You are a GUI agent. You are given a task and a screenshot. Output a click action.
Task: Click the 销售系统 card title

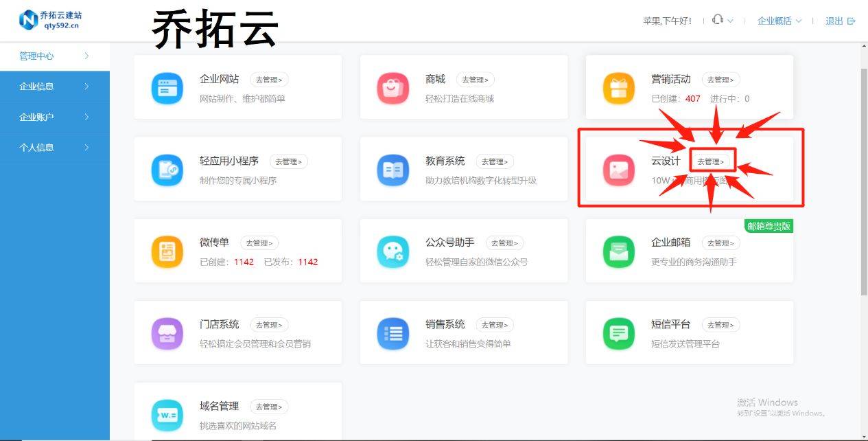[445, 324]
